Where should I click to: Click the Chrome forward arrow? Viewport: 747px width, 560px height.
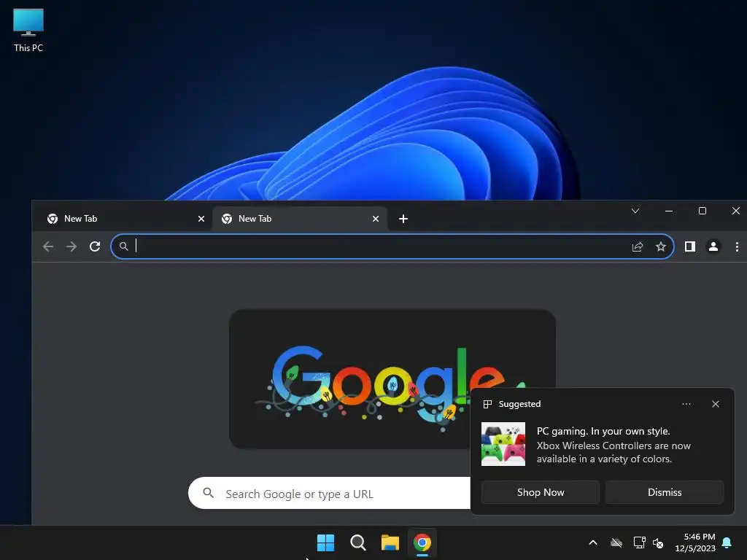point(71,246)
